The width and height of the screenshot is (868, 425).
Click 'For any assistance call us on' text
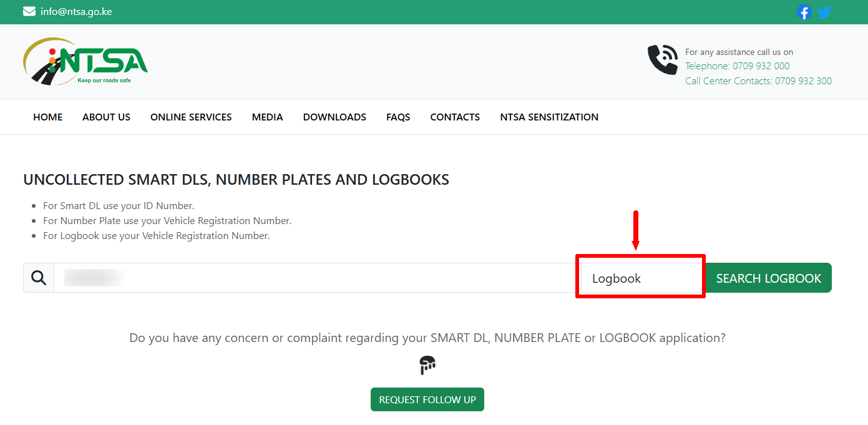[x=739, y=52]
